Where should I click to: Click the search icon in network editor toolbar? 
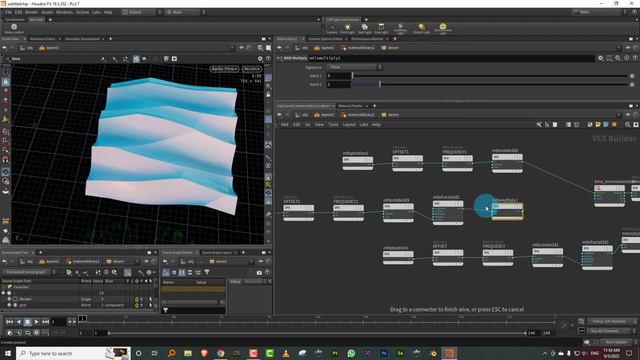tap(628, 124)
